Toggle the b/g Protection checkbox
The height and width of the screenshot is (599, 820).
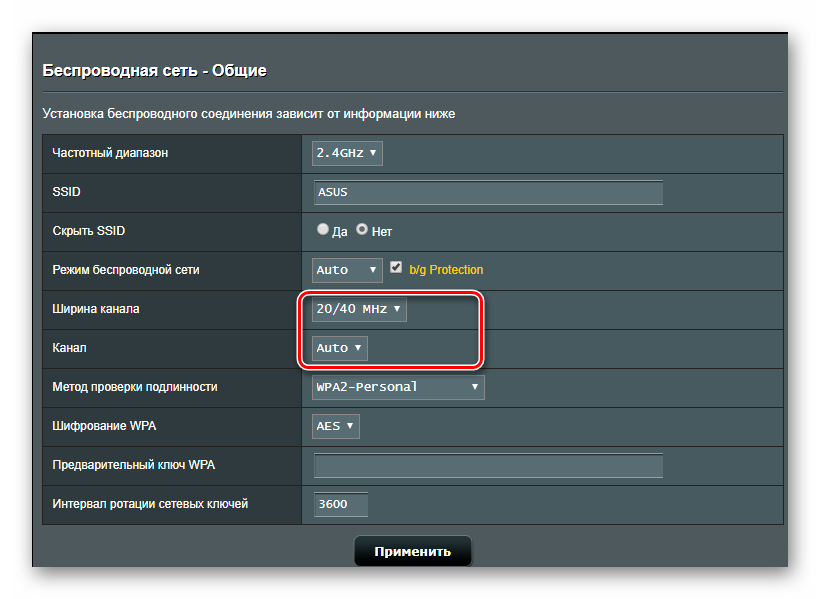[x=396, y=268]
